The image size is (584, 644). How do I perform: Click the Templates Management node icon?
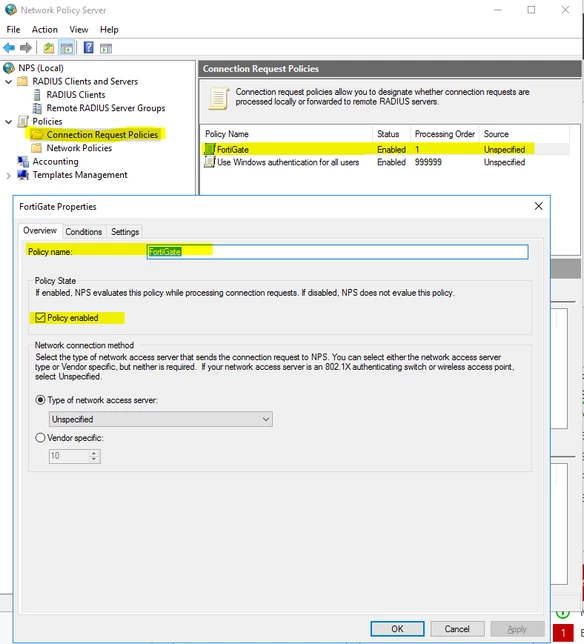23,175
